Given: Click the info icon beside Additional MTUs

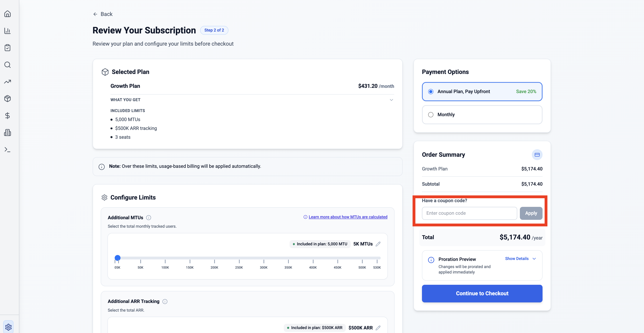Looking at the screenshot, I should [149, 218].
